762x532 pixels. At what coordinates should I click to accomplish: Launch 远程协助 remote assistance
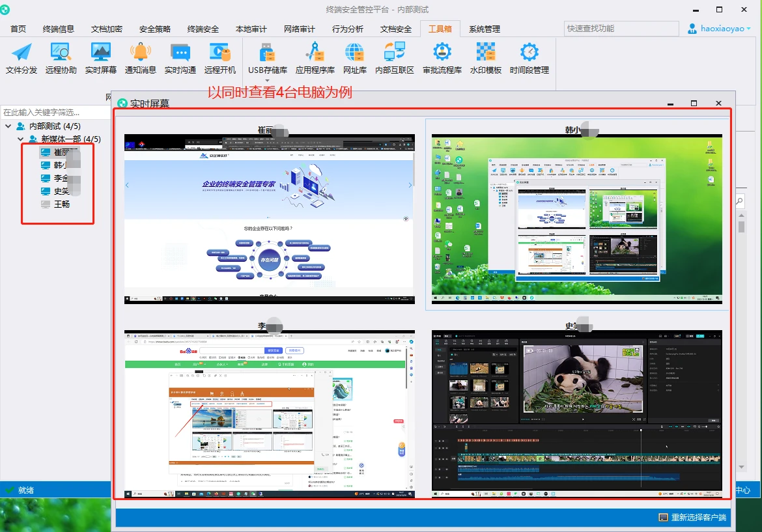(61, 59)
